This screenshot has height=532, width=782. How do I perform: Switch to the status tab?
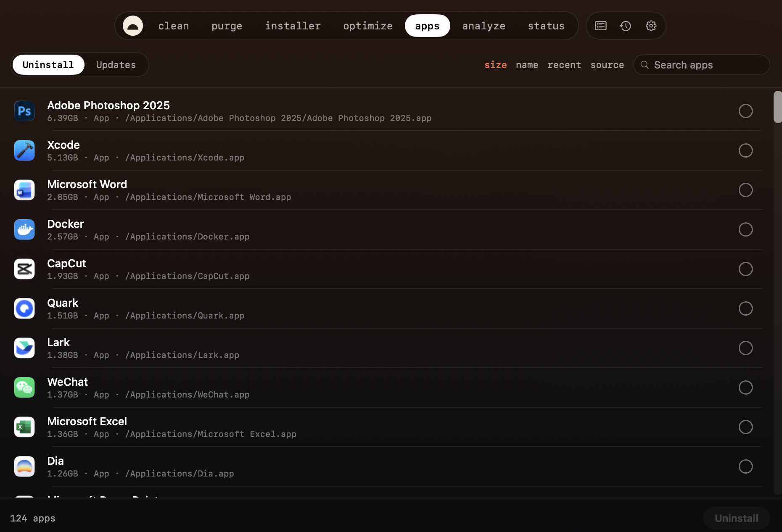pos(546,26)
